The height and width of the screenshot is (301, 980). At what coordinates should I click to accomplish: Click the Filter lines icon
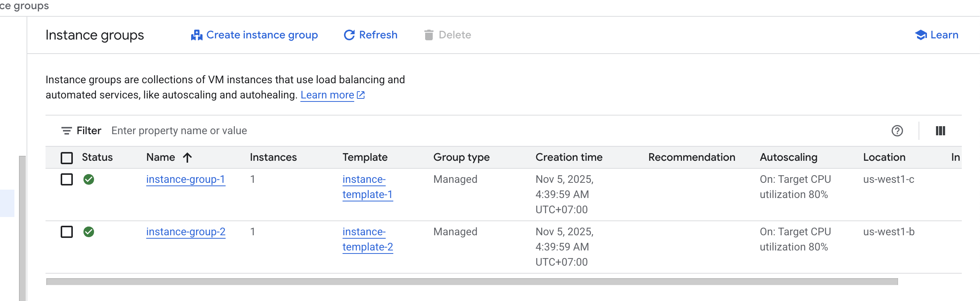pos(66,131)
